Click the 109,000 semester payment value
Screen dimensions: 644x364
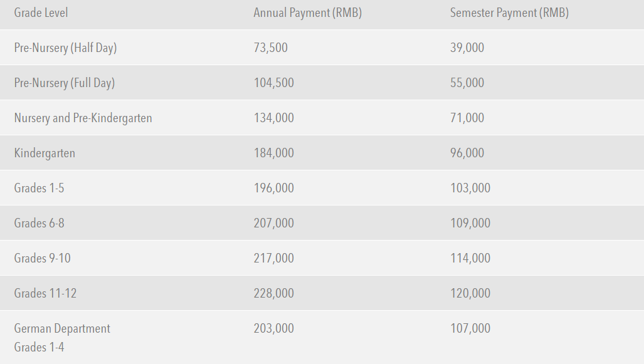coord(470,223)
